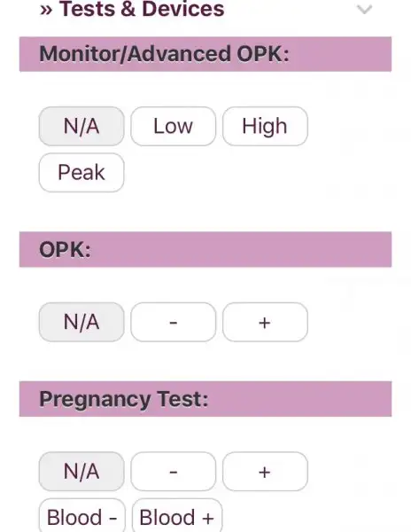The image size is (411, 532).
Task: Click the minus sign in Pregnancy Test row
Action: (173, 473)
